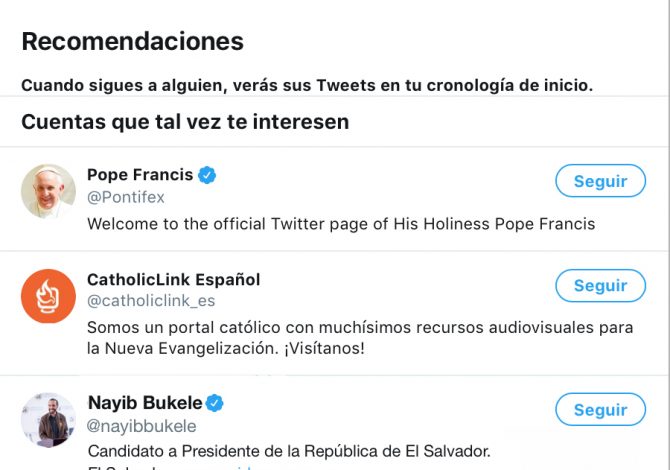Open the @Pontifex handle

[126, 197]
